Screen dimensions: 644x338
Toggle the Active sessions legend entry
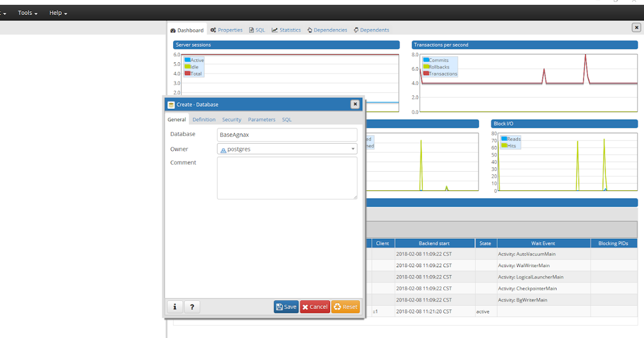[193, 60]
